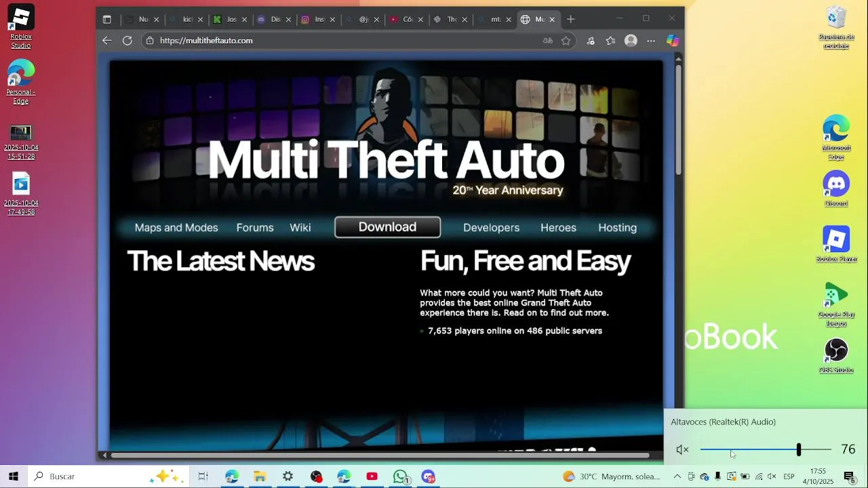Click the Download button

(387, 227)
